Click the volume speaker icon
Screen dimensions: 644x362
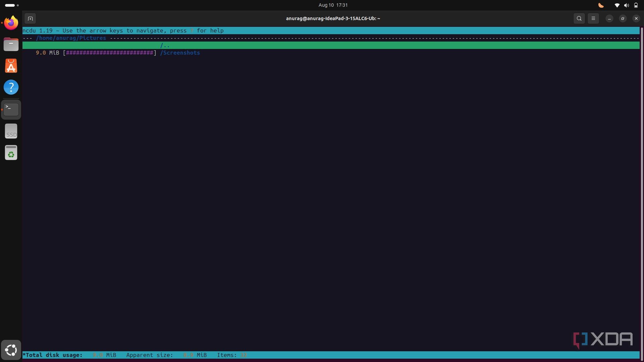pos(626,5)
